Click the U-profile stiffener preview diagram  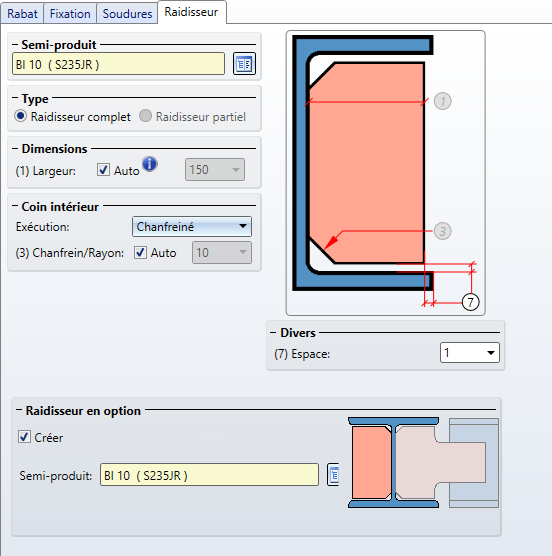[386, 173]
